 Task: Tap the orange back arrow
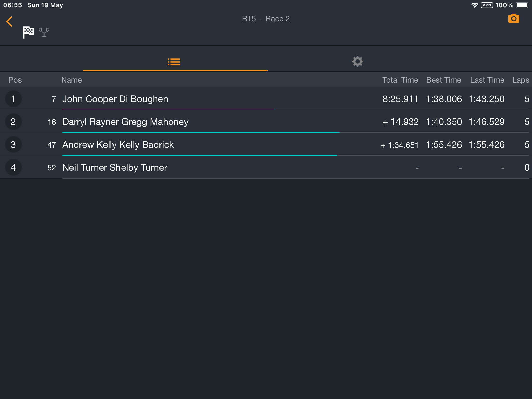click(x=9, y=22)
